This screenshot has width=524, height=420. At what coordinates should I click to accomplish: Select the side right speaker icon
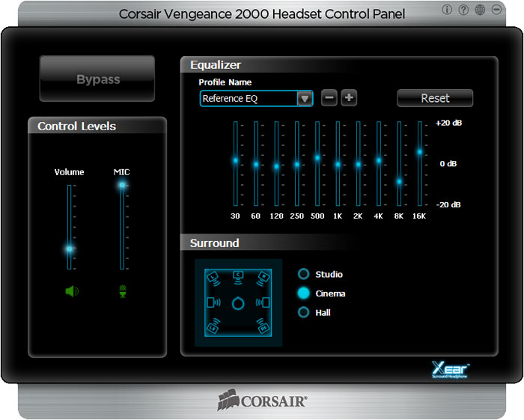263,302
